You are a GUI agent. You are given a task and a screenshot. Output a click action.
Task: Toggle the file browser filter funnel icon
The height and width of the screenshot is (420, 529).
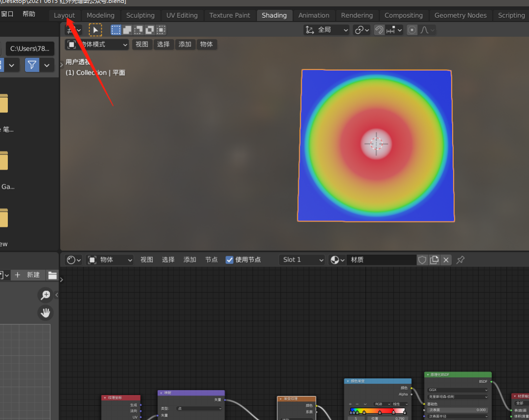(x=32, y=65)
